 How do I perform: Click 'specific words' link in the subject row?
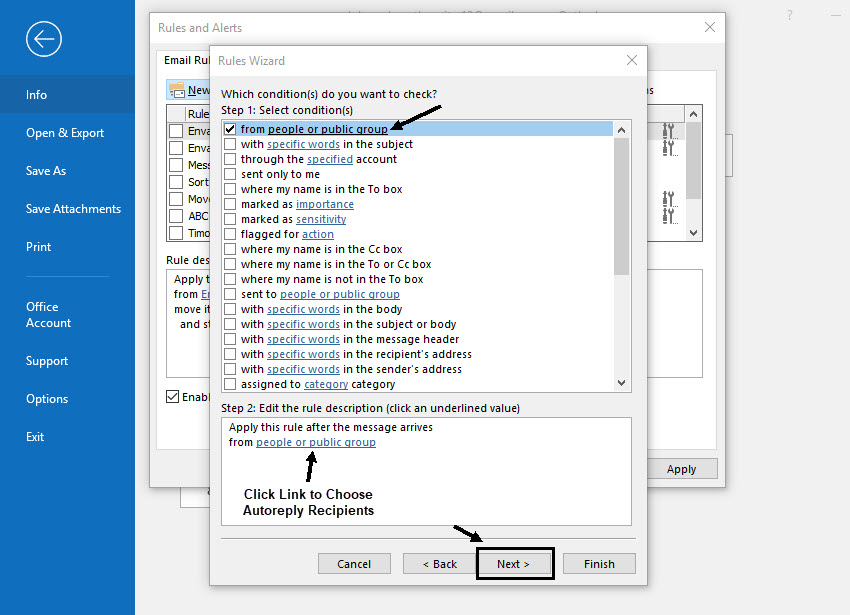pos(303,144)
